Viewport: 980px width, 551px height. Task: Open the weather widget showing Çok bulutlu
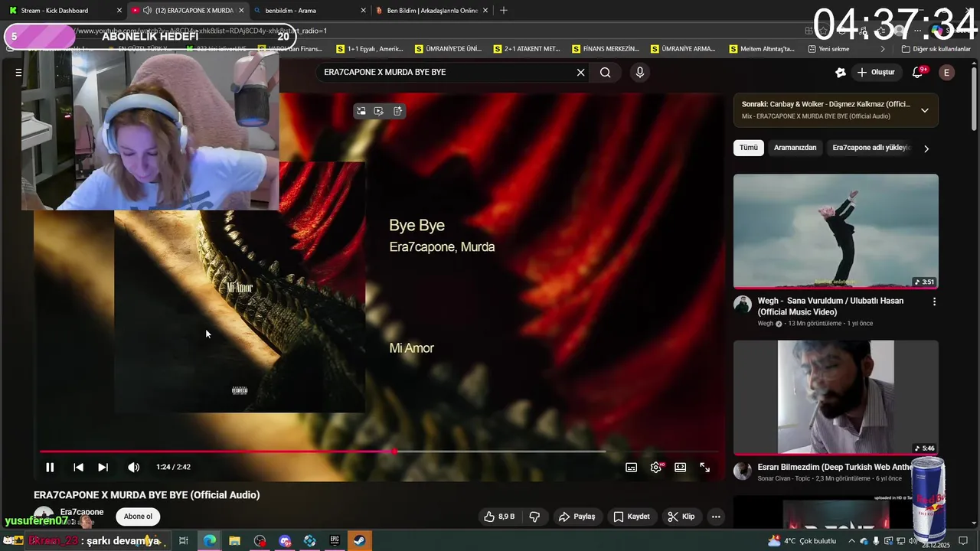802,541
